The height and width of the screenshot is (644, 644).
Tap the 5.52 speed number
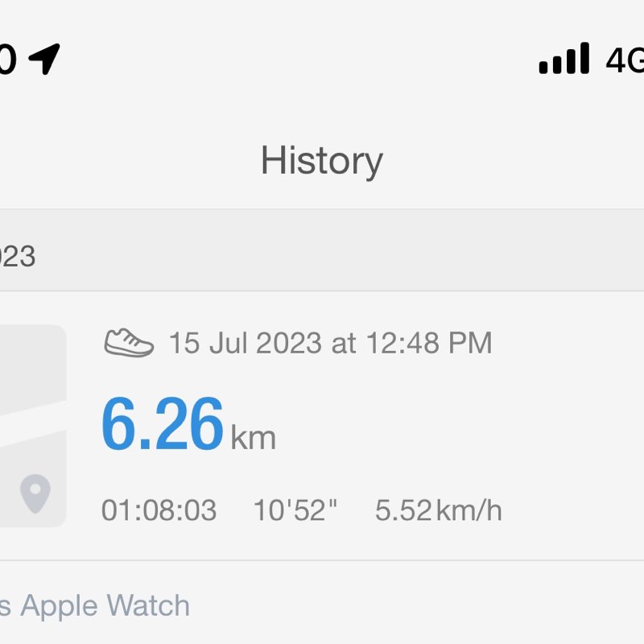tap(403, 510)
